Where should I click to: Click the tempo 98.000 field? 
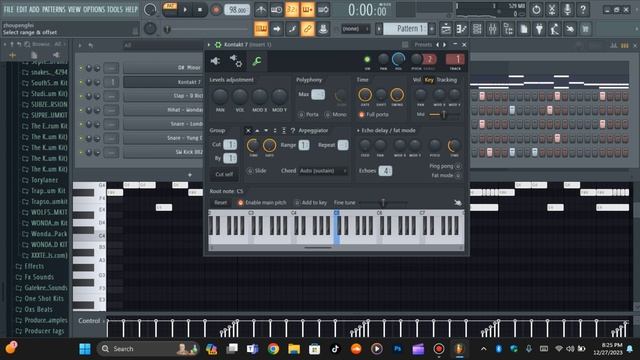click(x=238, y=10)
